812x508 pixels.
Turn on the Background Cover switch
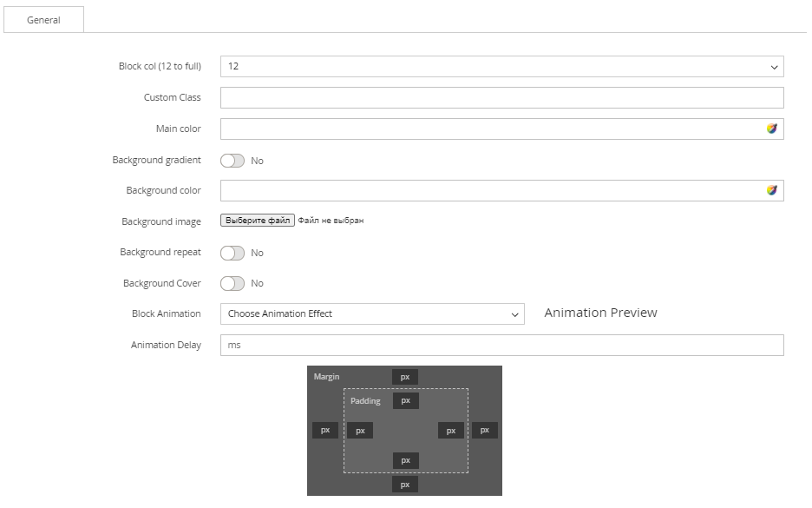pos(232,283)
